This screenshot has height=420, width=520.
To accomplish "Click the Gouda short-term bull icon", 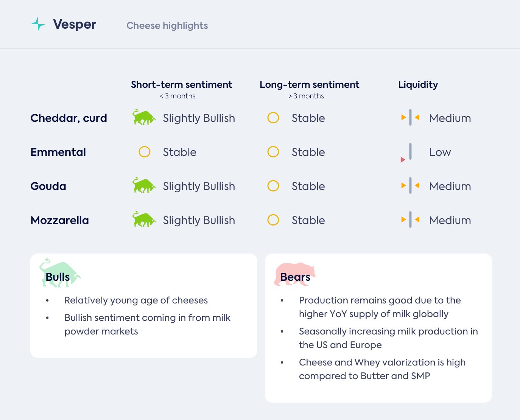I will (x=144, y=186).
